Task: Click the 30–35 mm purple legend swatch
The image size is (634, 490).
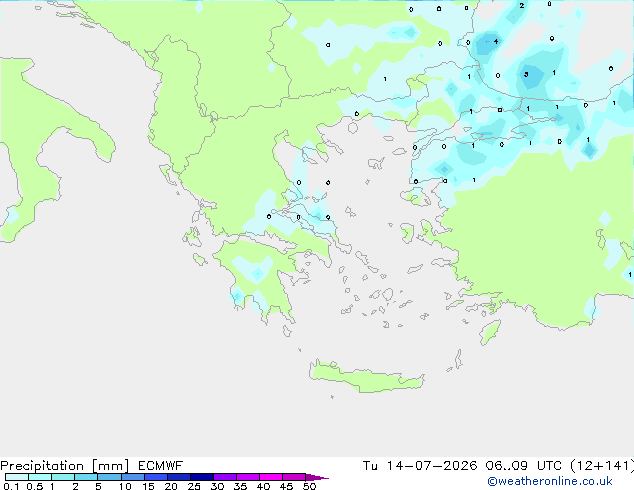Action: (x=224, y=477)
